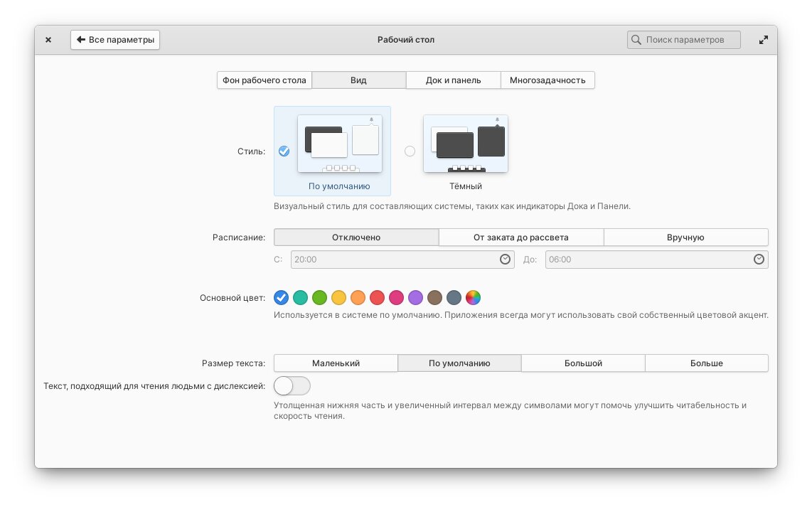The width and height of the screenshot is (812, 512).
Task: Pick the green accent color
Action: [319, 297]
